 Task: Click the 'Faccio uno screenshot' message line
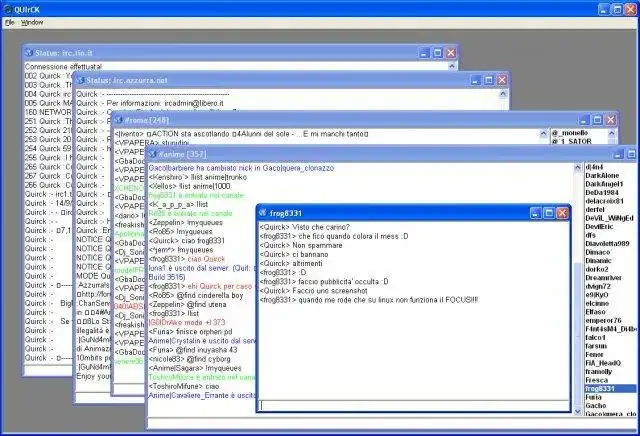[x=313, y=291]
